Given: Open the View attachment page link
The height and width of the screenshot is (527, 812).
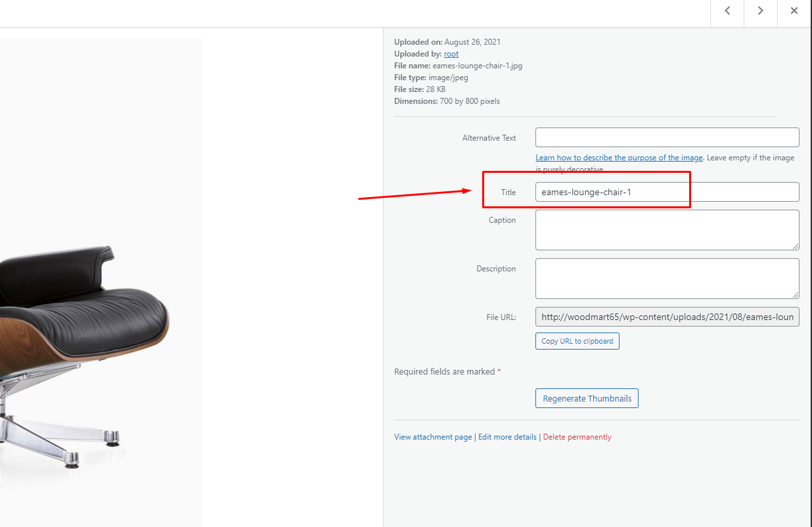Looking at the screenshot, I should pyautogui.click(x=433, y=437).
